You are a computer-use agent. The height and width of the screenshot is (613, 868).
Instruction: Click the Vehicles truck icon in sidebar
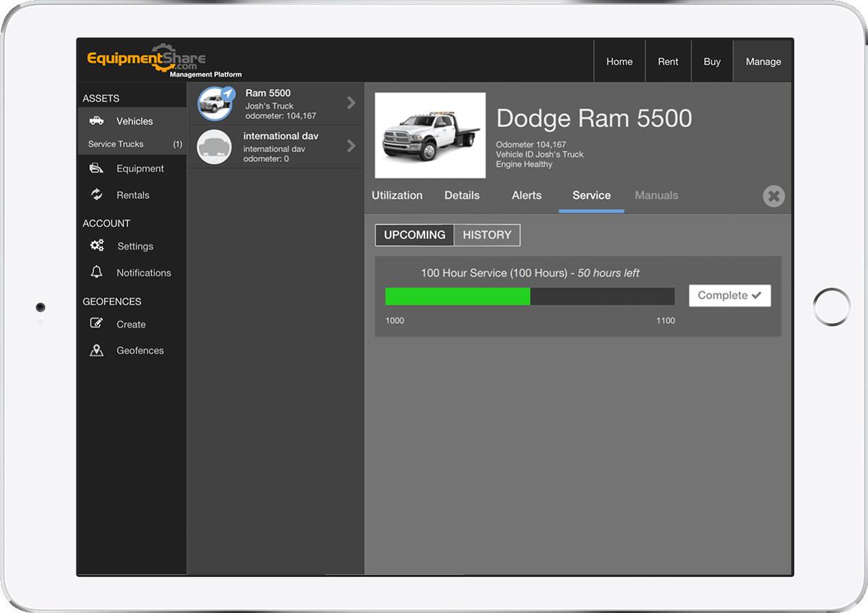click(96, 121)
